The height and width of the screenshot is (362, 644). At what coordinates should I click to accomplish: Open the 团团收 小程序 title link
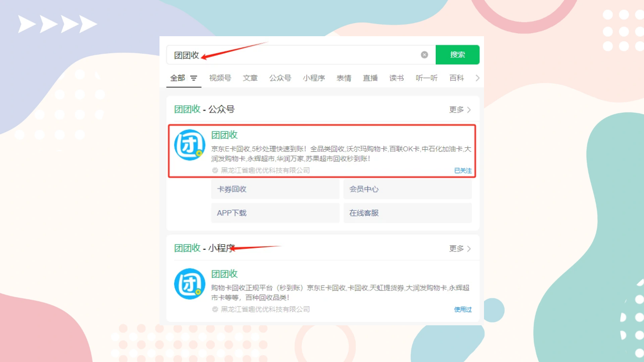(224, 274)
